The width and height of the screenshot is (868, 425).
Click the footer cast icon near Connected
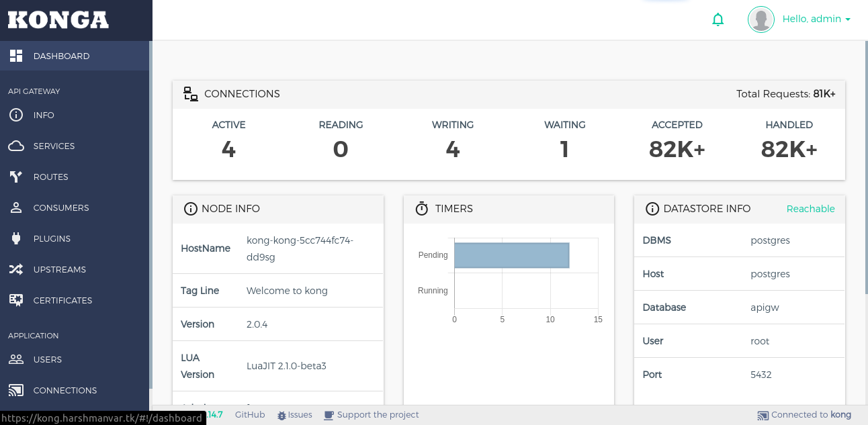pos(763,416)
